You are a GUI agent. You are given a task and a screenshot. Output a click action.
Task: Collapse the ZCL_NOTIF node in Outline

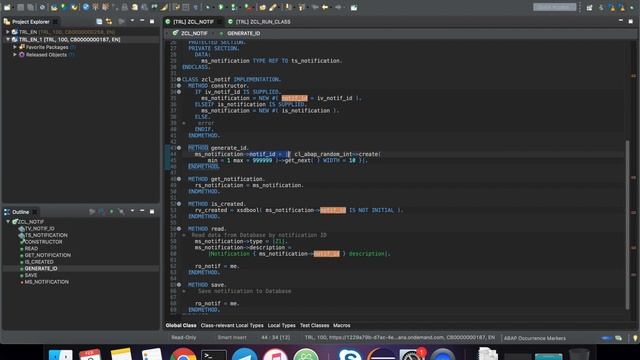pos(8,222)
